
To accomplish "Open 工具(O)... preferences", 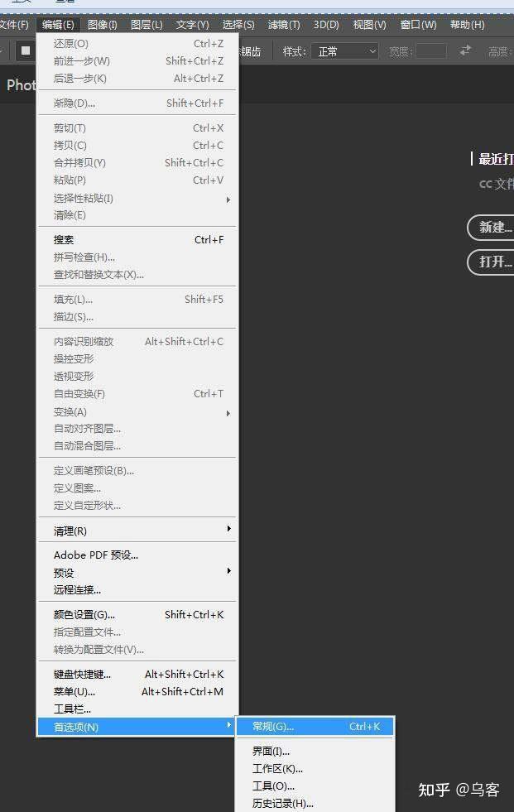I will point(315,786).
